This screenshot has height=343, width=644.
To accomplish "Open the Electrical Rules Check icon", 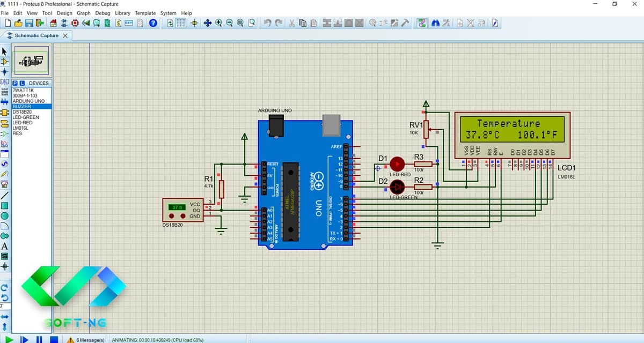I will 494,23.
